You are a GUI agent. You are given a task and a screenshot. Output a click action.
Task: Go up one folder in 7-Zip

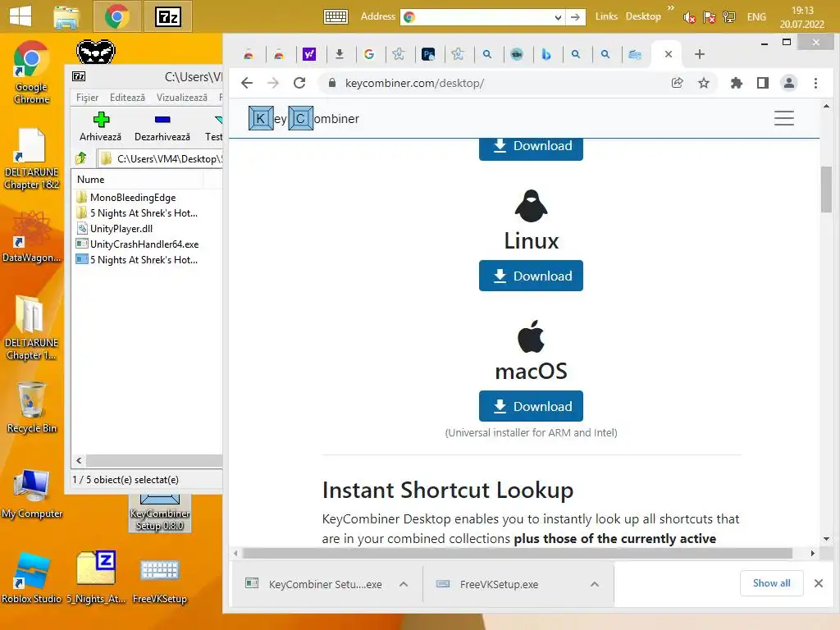point(81,158)
